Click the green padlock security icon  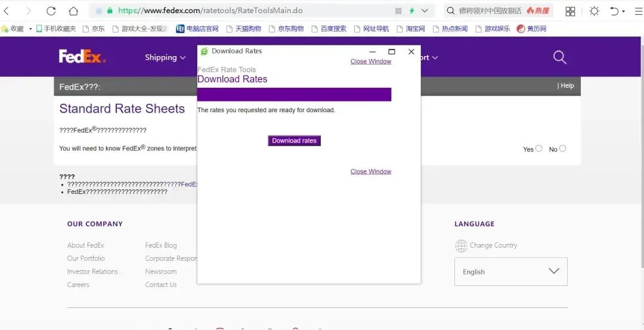[x=110, y=11]
